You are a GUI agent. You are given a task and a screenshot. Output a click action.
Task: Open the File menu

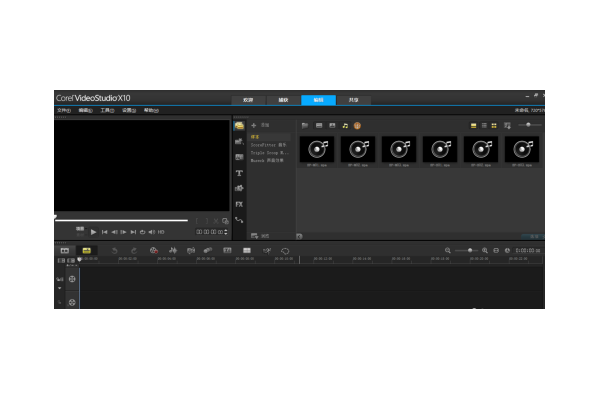(x=64, y=110)
